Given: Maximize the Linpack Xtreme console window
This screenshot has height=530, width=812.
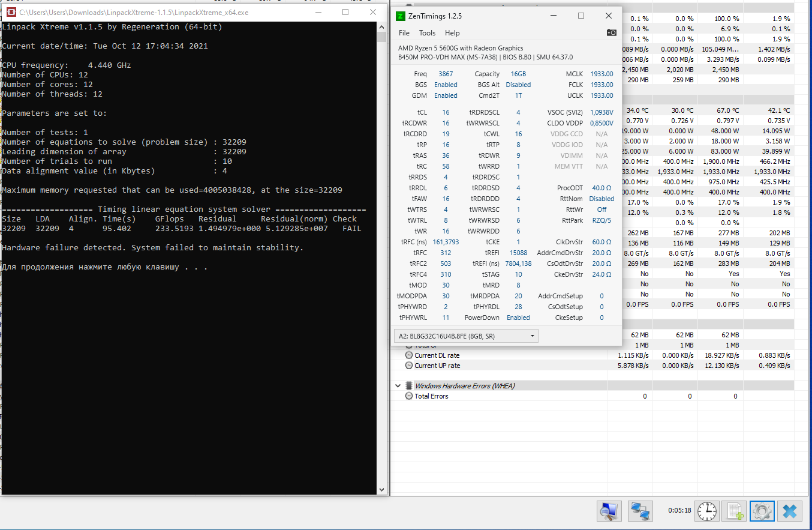Looking at the screenshot, I should tap(345, 12).
